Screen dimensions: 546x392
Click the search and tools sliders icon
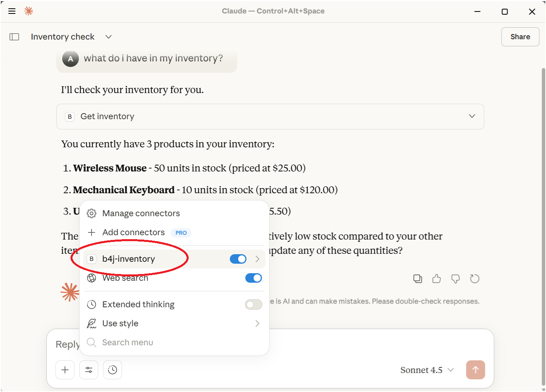click(89, 370)
